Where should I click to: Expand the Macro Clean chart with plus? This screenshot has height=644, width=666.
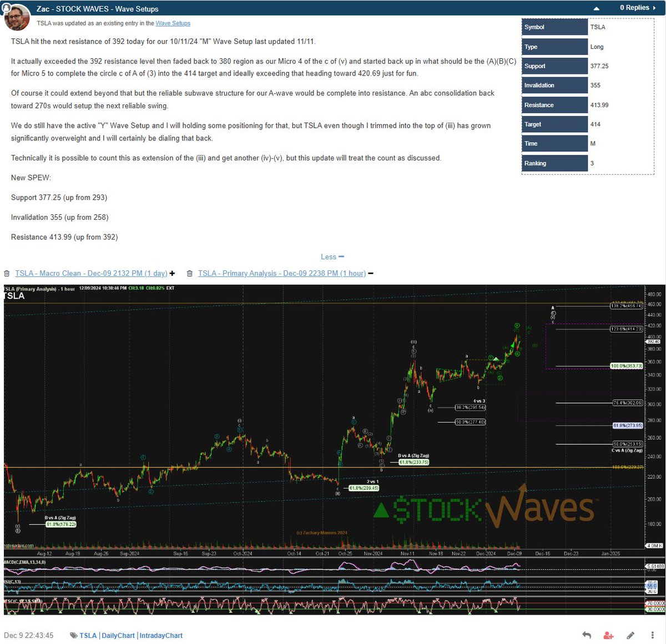pyautogui.click(x=173, y=273)
